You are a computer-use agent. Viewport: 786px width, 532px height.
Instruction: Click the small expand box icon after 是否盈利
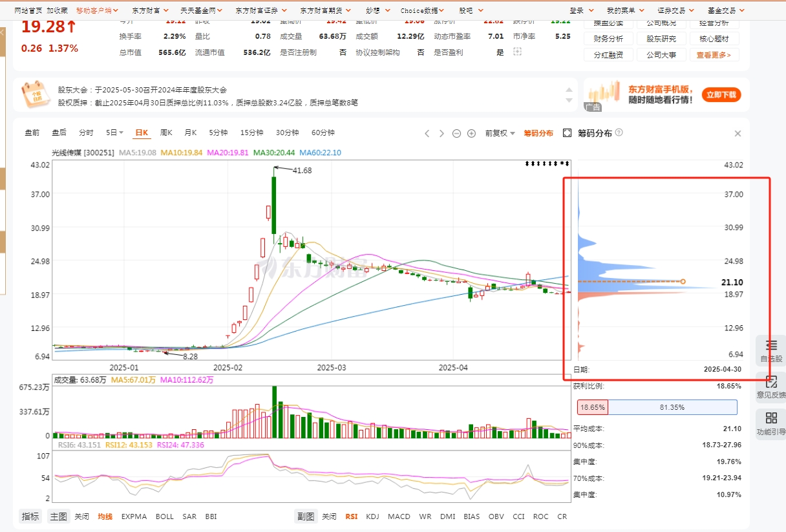point(517,52)
